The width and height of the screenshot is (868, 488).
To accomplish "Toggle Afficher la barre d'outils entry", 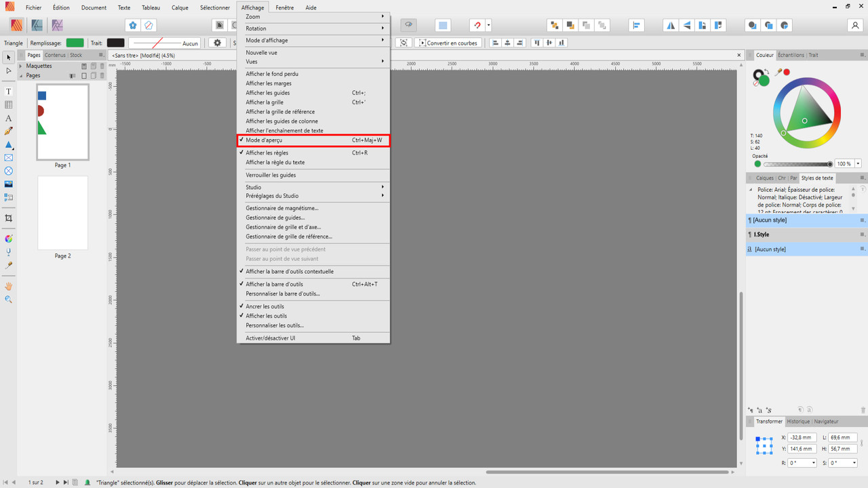I will click(313, 285).
